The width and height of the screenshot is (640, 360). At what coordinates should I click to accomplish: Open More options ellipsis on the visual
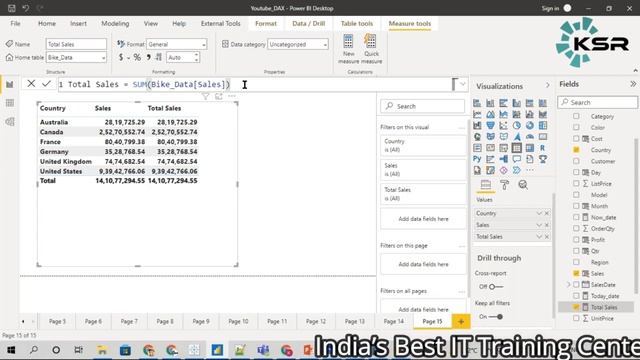[x=232, y=96]
